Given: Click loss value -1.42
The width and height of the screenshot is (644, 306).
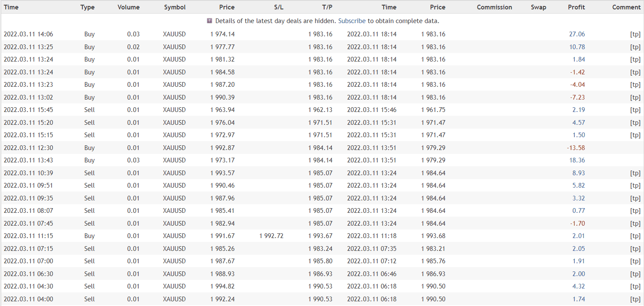Looking at the screenshot, I should pyautogui.click(x=577, y=72).
